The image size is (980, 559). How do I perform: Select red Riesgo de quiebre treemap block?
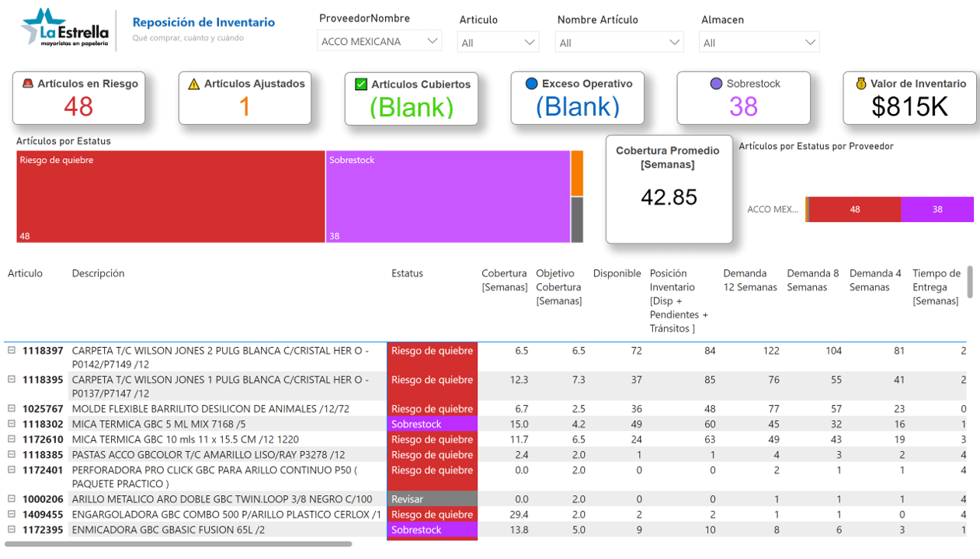(170, 196)
